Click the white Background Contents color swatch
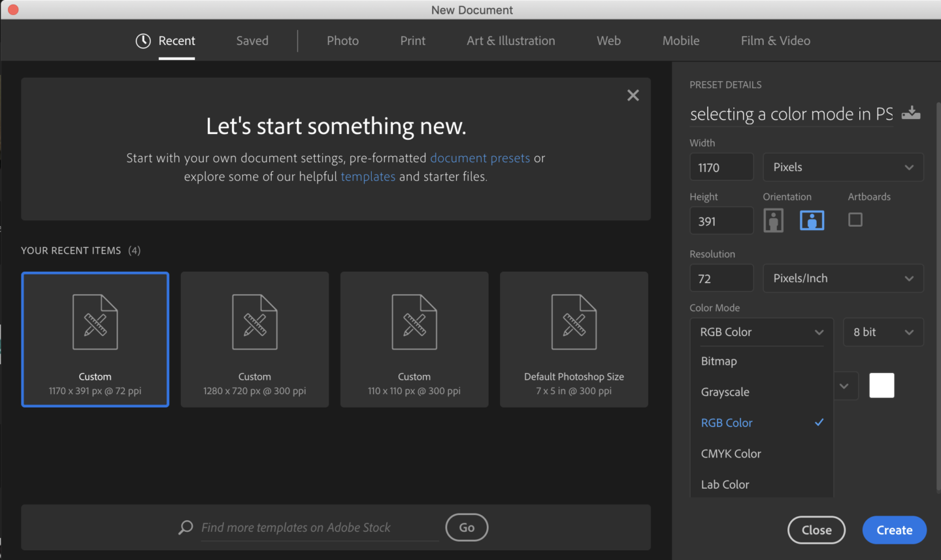The image size is (941, 560). (x=882, y=386)
